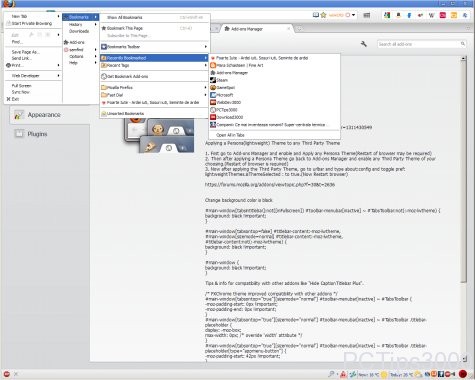Choose Sync Now menu entry
This screenshot has width=475, height=380.
tap(21, 92)
